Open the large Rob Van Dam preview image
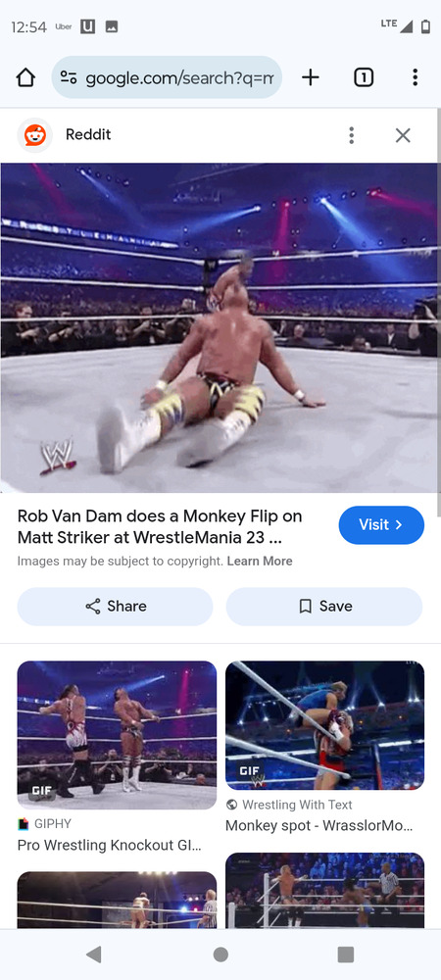 (220, 328)
